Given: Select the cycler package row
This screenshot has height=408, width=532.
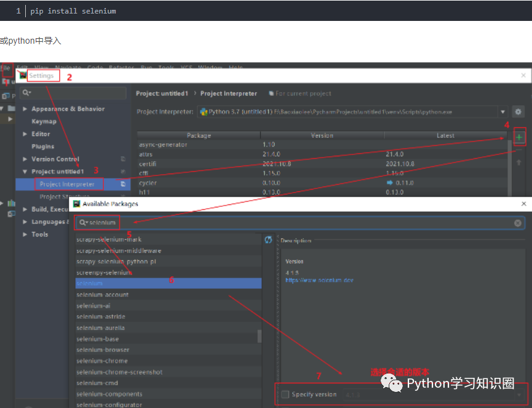Looking at the screenshot, I should point(322,183).
